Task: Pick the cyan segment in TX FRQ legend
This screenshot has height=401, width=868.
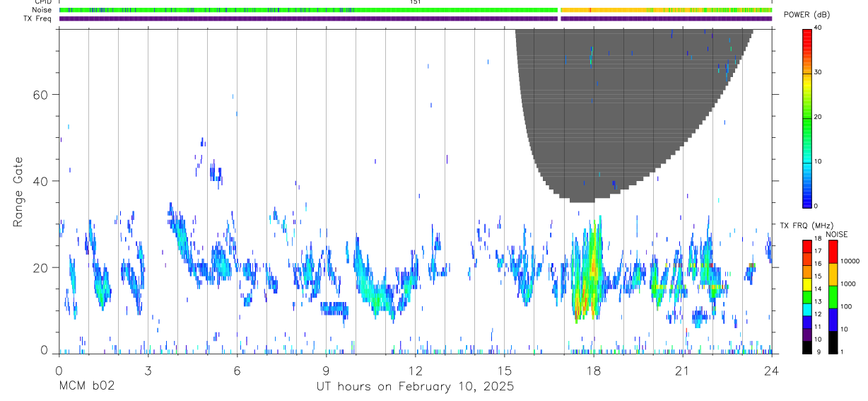Action: (x=807, y=309)
